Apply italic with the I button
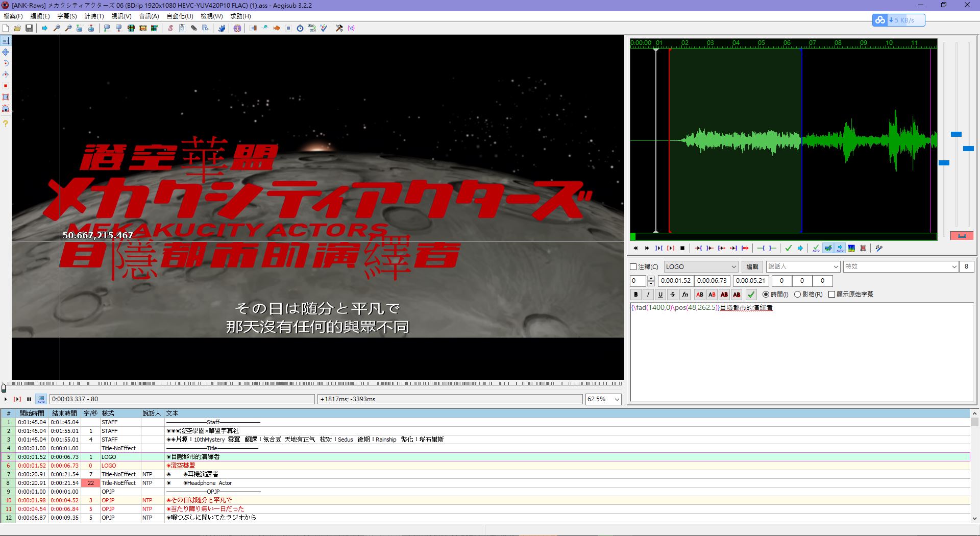 (x=648, y=294)
